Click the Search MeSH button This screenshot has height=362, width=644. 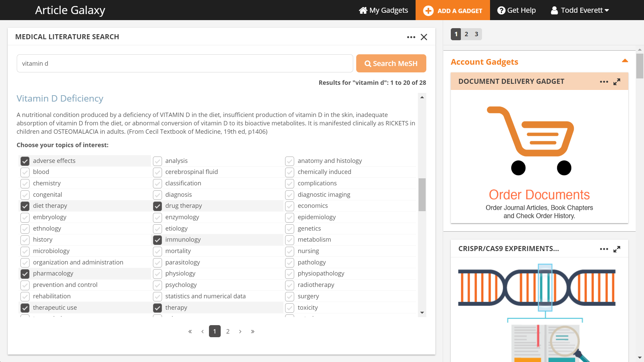pyautogui.click(x=391, y=63)
